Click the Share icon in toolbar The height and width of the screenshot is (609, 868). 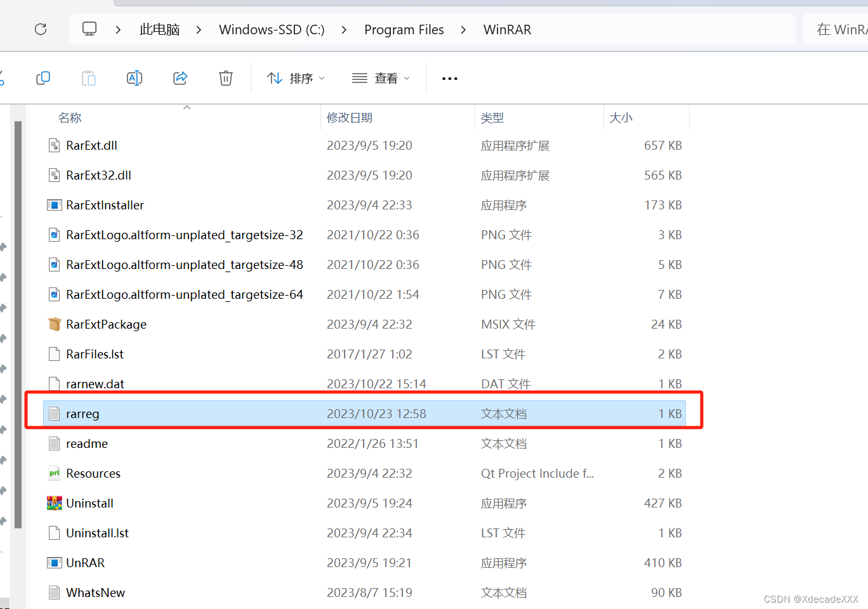[180, 78]
